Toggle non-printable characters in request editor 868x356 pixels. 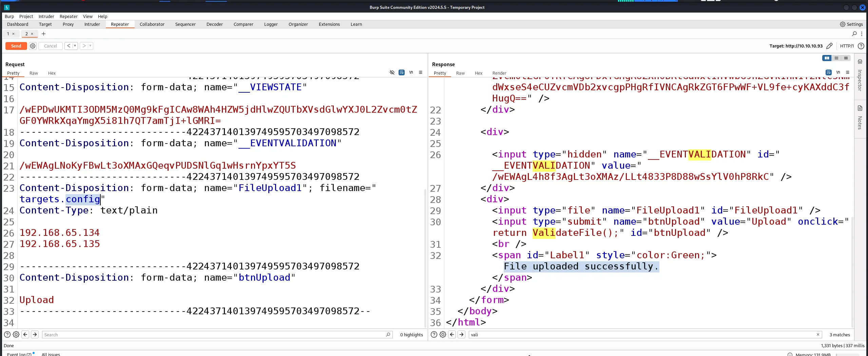click(x=411, y=72)
